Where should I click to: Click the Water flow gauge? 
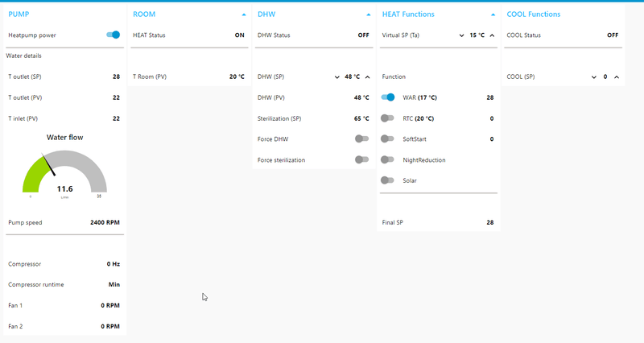click(x=64, y=171)
